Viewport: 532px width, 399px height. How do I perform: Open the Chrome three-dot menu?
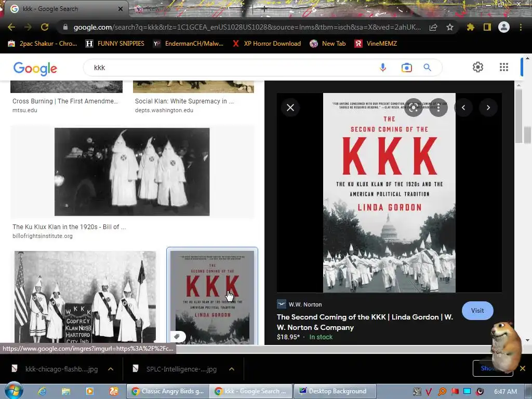[521, 27]
